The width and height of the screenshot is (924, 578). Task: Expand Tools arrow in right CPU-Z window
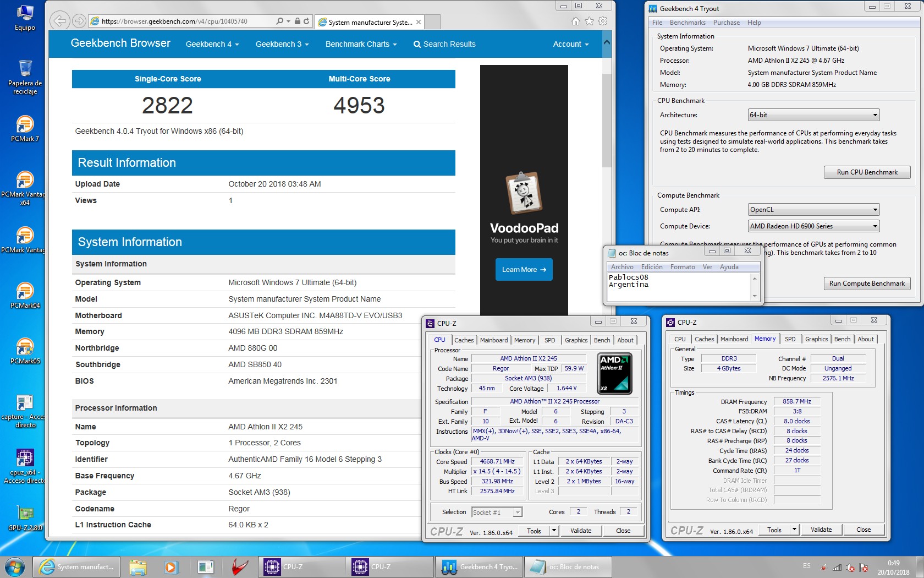[794, 530]
